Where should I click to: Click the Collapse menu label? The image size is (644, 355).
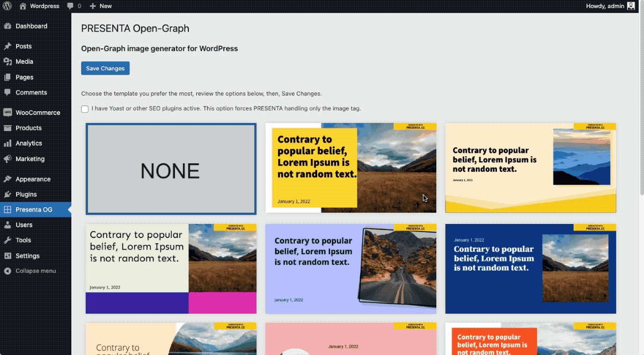tap(35, 271)
